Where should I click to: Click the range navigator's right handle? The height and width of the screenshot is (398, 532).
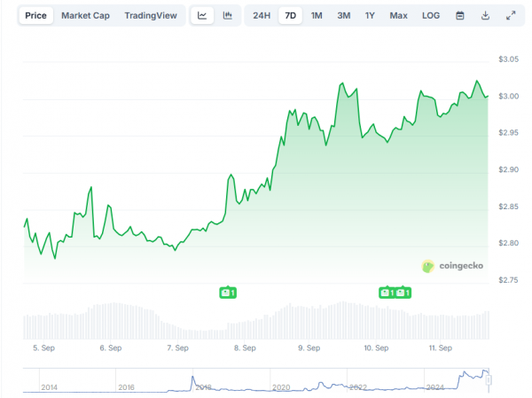pyautogui.click(x=489, y=378)
